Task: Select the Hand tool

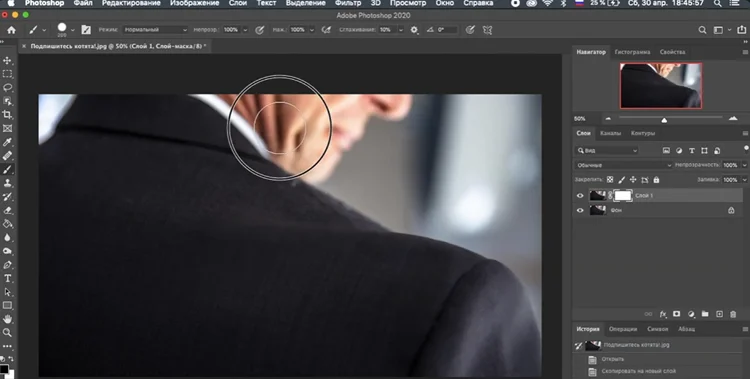Action: [8, 319]
